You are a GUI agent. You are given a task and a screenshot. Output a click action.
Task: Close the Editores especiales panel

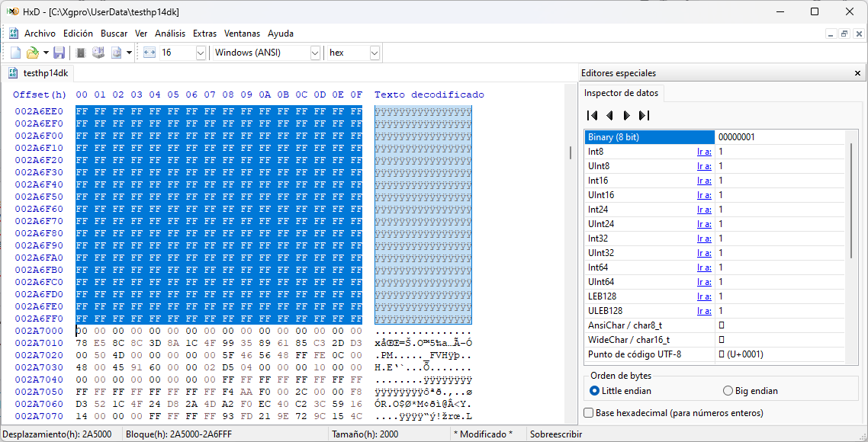coord(857,73)
